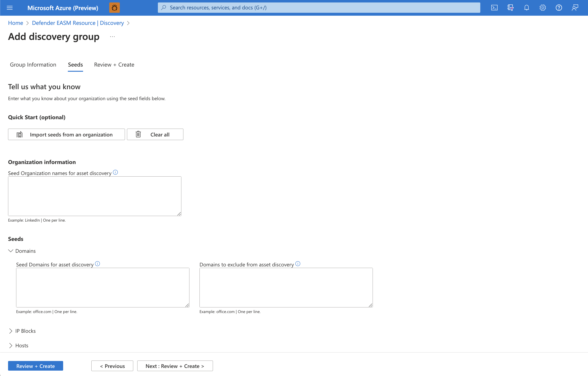Click the info tooltip for Seed Domains
588x376 pixels.
[x=98, y=264]
